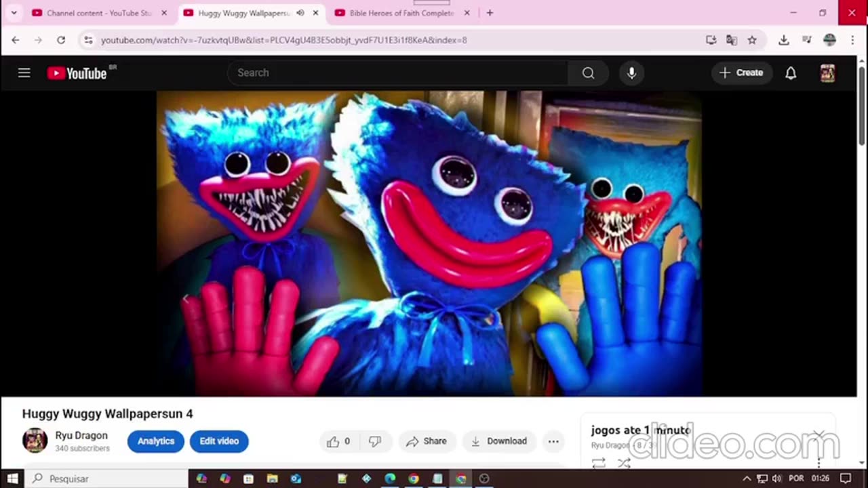Click the Huggy Wuggy video player
The width and height of the screenshot is (868, 488).
(x=429, y=243)
